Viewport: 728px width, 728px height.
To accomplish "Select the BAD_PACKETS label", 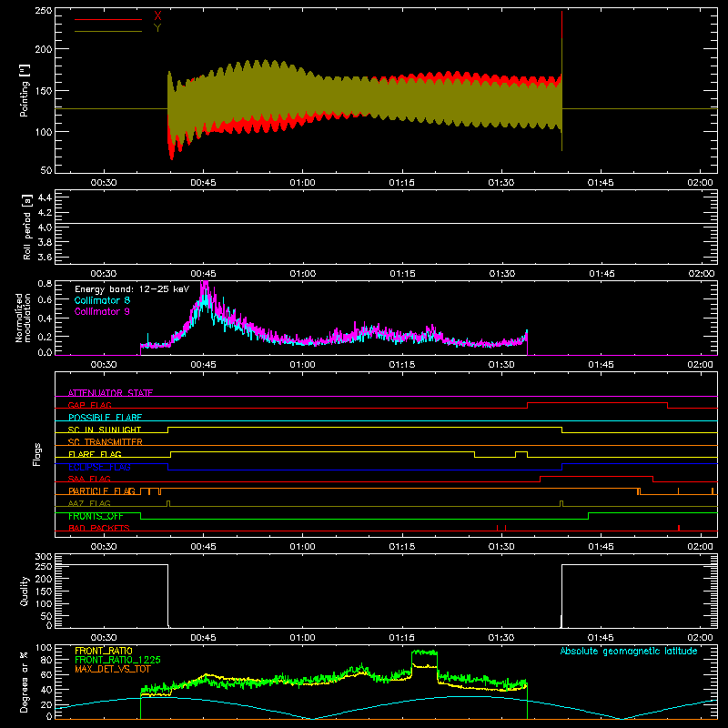I will (99, 528).
